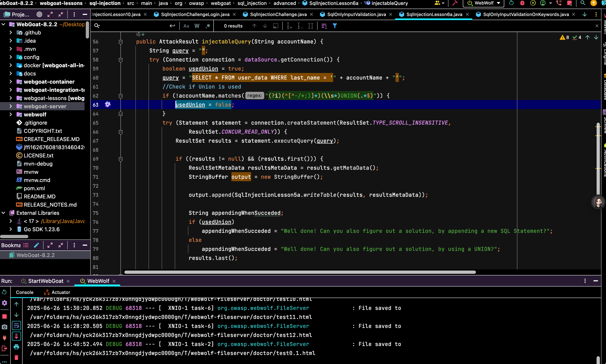Open the Actuator tab
606x364 pixels.
[57, 292]
